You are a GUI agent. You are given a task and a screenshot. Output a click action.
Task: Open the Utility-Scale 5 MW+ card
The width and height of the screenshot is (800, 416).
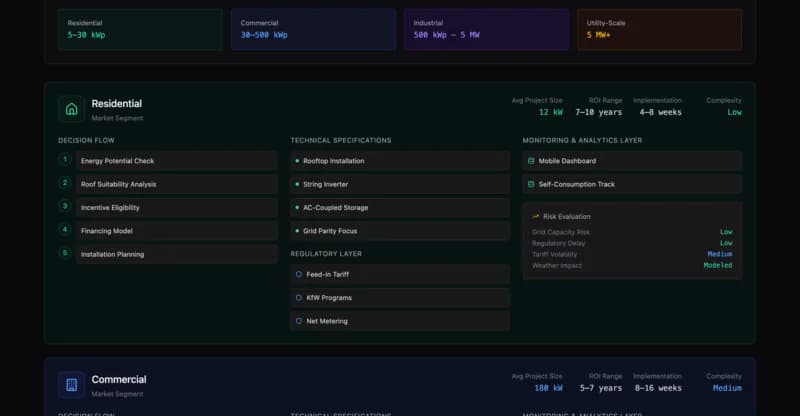pos(659,29)
